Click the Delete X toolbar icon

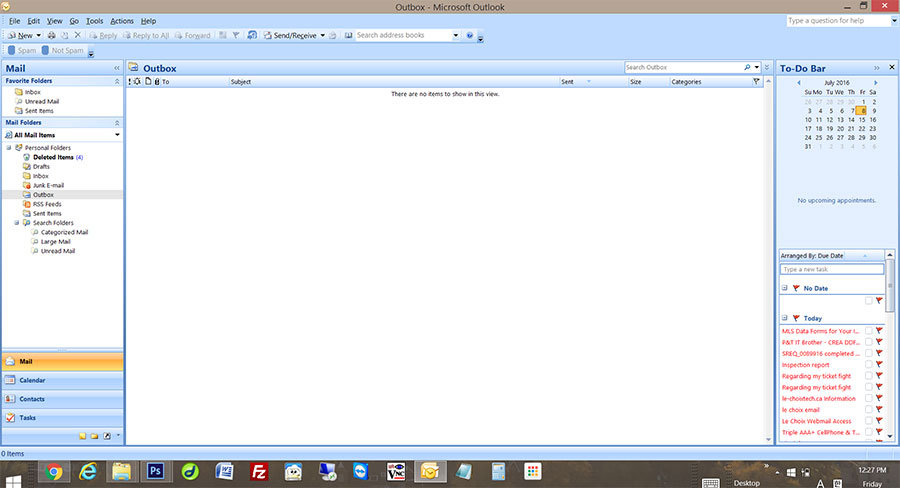(x=78, y=36)
